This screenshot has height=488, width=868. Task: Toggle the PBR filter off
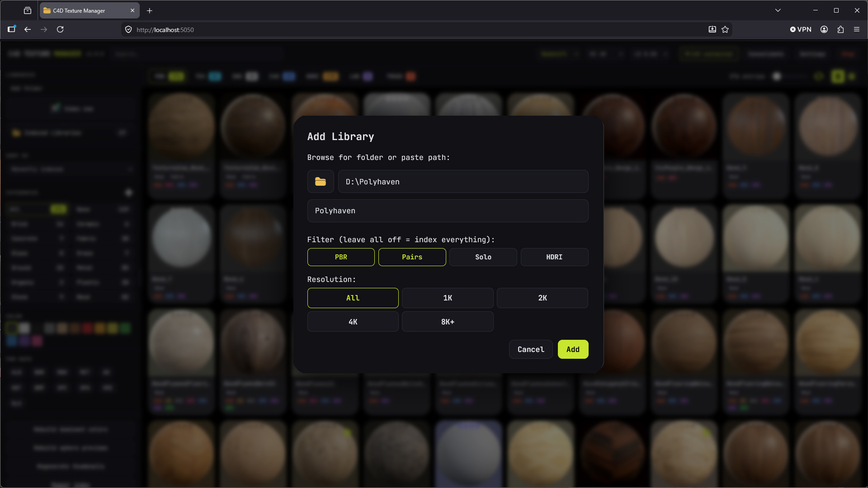tap(341, 257)
